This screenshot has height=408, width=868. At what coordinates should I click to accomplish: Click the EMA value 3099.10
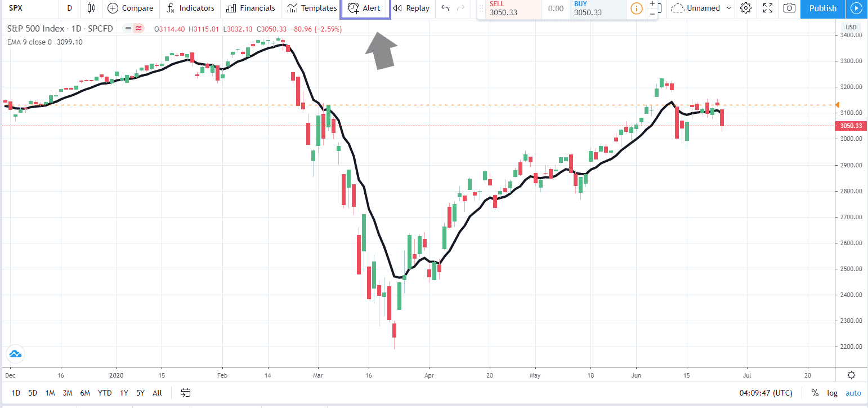pos(70,42)
